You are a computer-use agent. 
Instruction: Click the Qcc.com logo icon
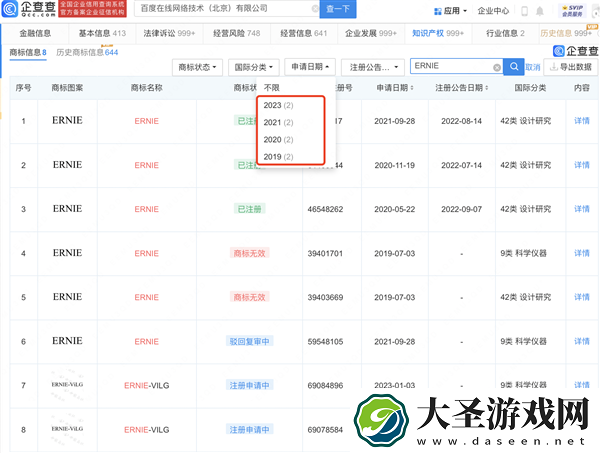pos(10,9)
